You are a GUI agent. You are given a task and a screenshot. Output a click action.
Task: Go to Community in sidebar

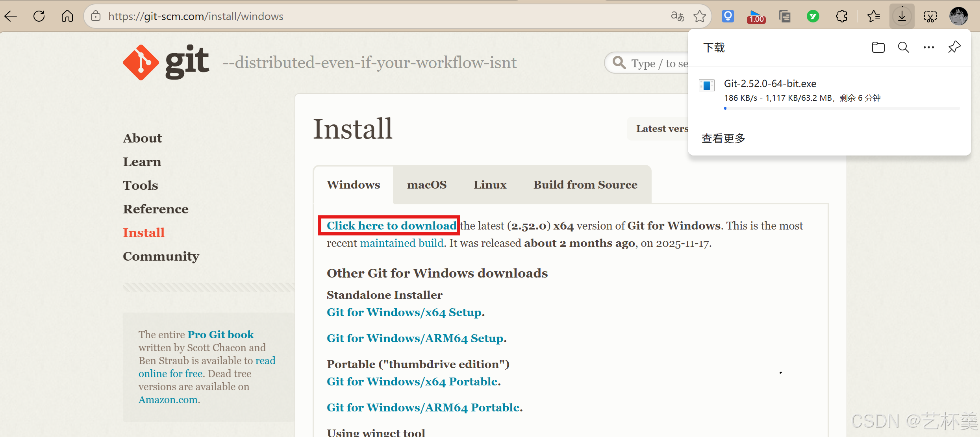coord(161,256)
